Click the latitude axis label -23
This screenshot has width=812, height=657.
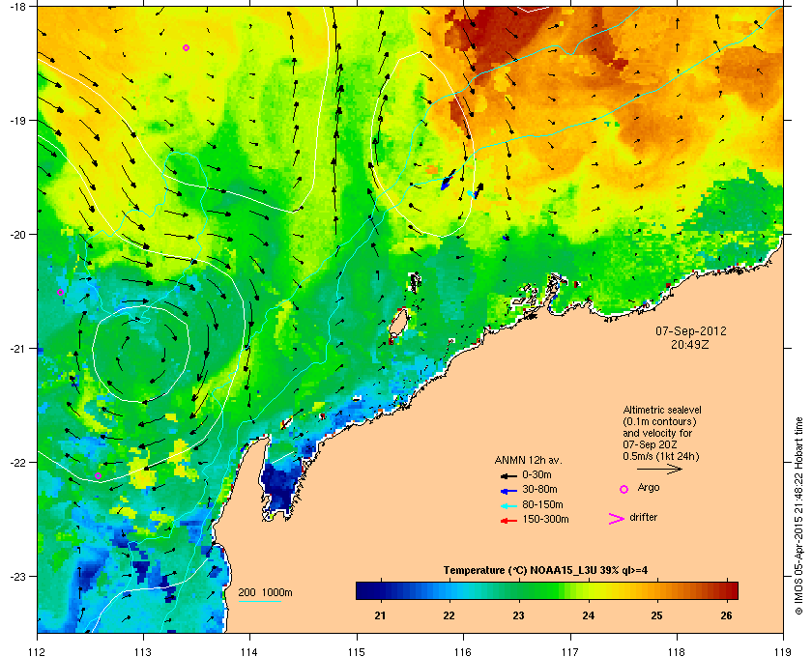17,576
